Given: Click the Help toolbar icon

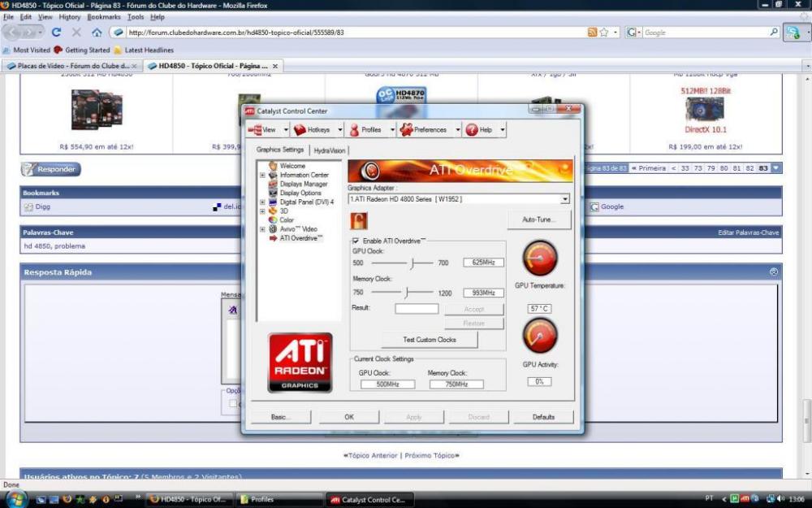Looking at the screenshot, I should point(472,130).
